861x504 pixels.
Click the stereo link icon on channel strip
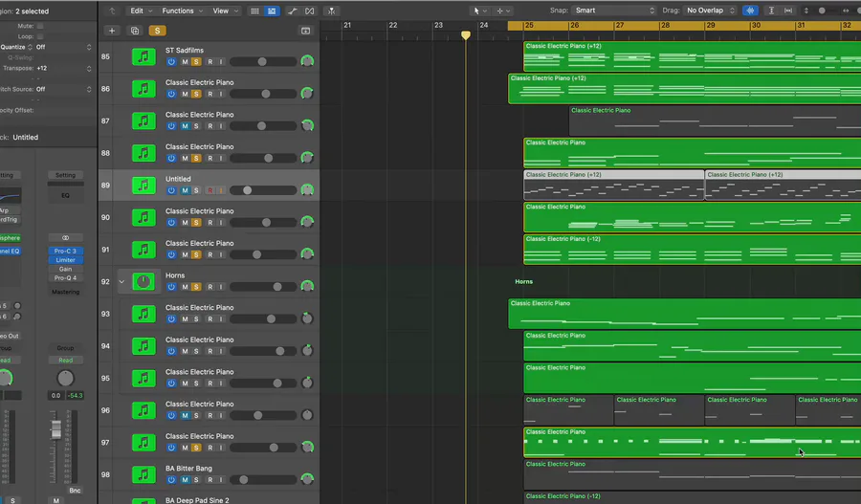pos(65,238)
